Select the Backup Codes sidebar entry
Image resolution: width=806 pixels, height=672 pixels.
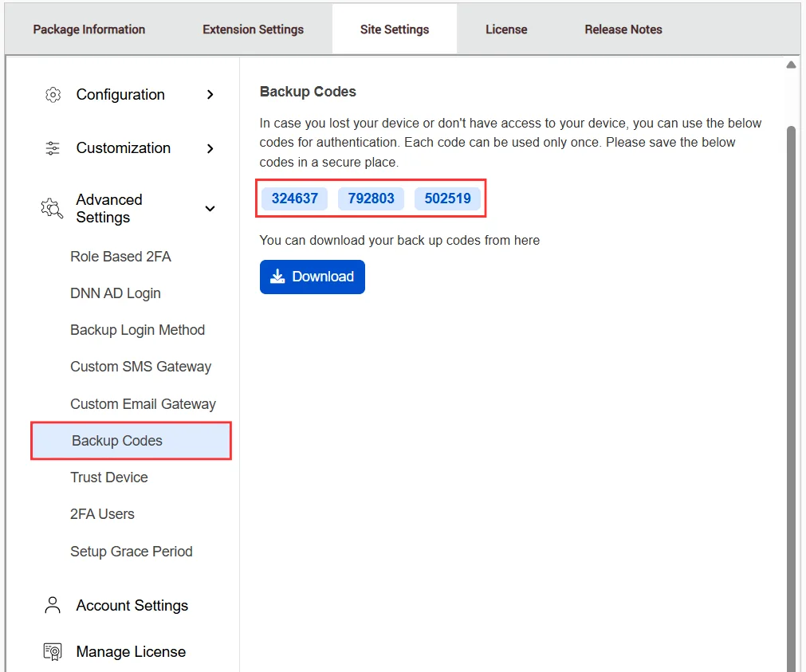tap(116, 440)
